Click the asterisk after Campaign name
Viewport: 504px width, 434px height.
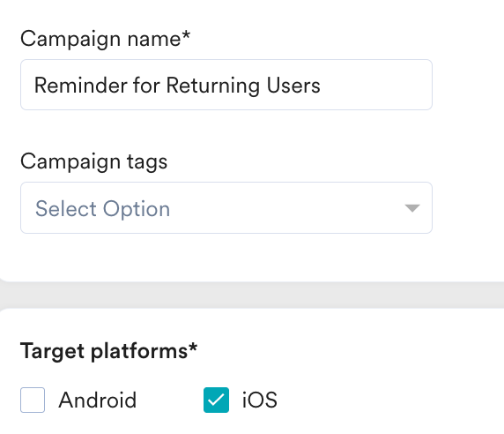tap(186, 34)
